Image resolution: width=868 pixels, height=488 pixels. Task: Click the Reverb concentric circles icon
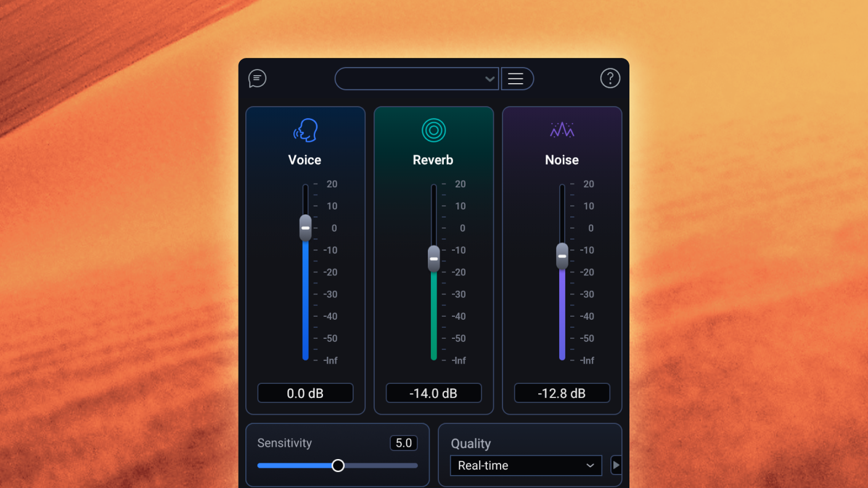(433, 131)
